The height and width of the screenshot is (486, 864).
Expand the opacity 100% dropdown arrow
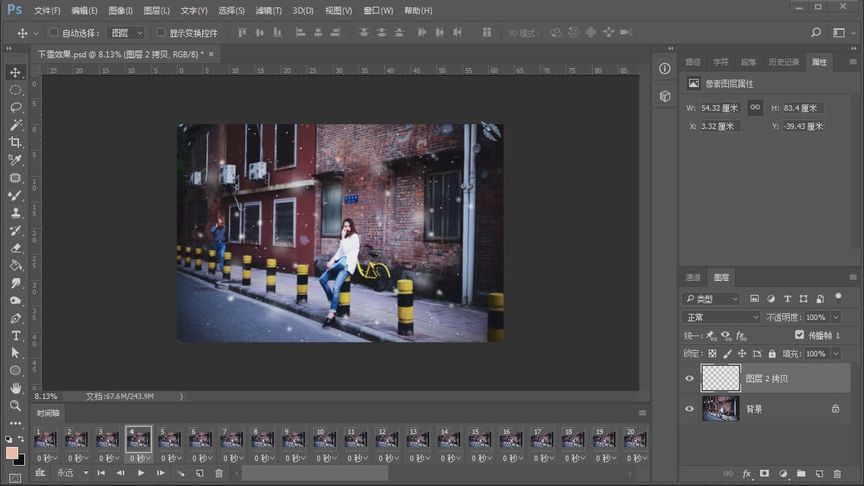[835, 317]
